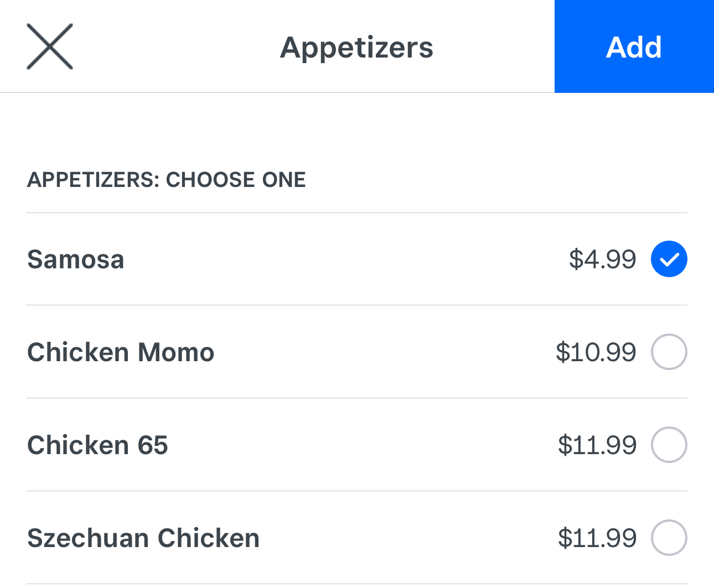Click the Chicken 65 item name
Screen dimensions: 714x588
point(97,445)
